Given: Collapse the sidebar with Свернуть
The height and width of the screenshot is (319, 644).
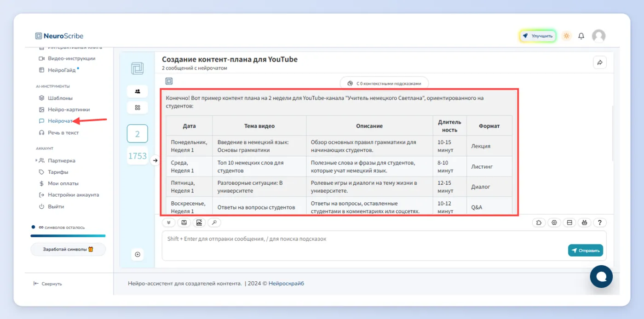Looking at the screenshot, I should [48, 284].
